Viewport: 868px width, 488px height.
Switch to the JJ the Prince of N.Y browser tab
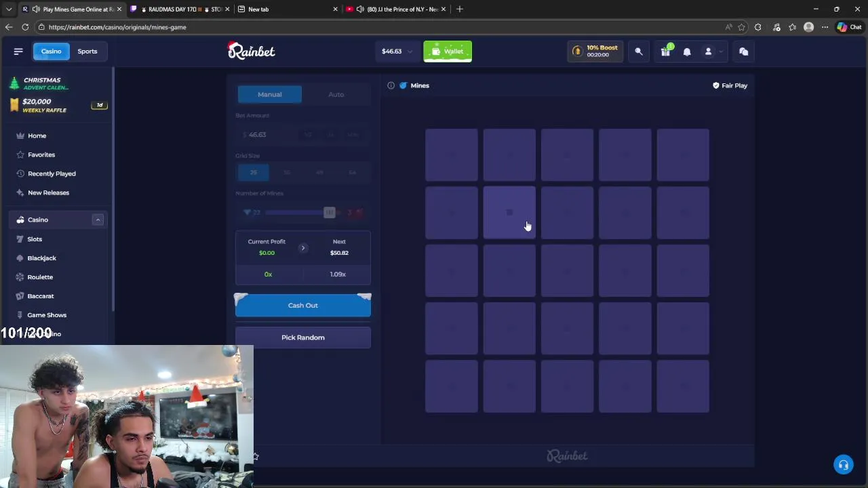(397, 9)
